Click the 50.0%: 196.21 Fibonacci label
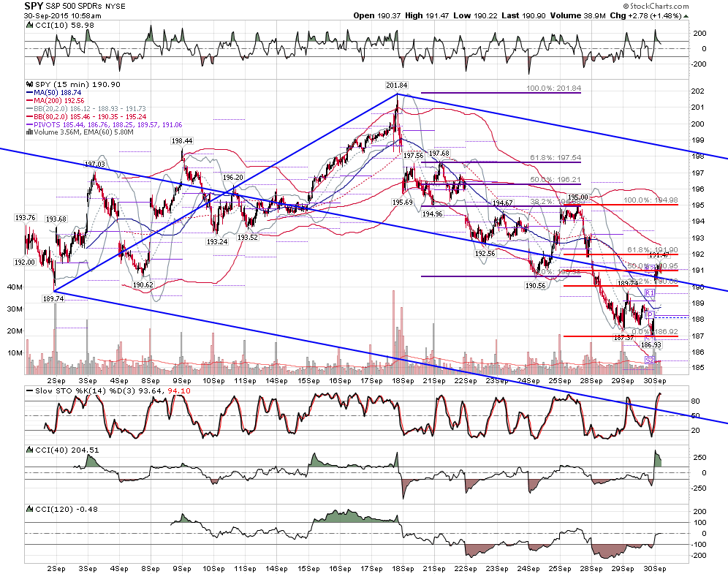This screenshot has width=728, height=574. tap(556, 180)
